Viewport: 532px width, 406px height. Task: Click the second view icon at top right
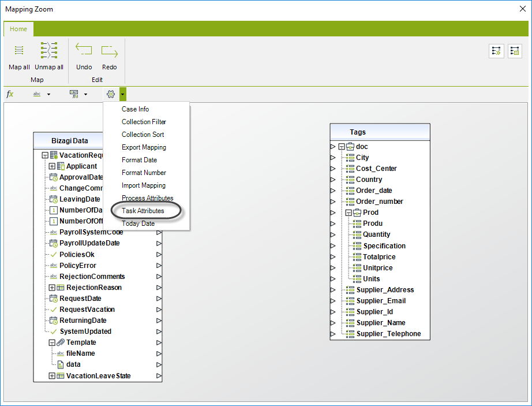[x=515, y=51]
